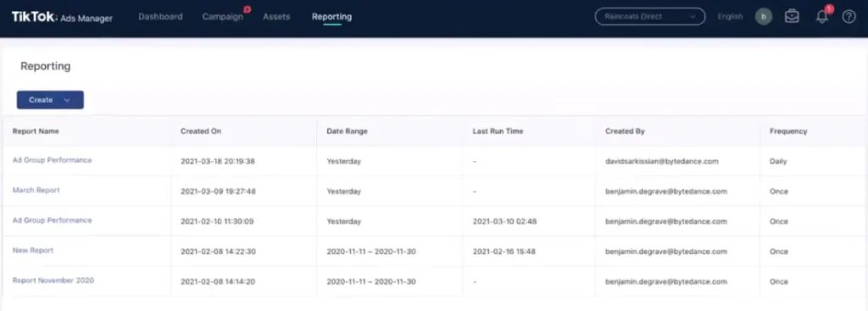The width and height of the screenshot is (868, 311).
Task: Open the briefcase business center icon
Action: tap(792, 17)
